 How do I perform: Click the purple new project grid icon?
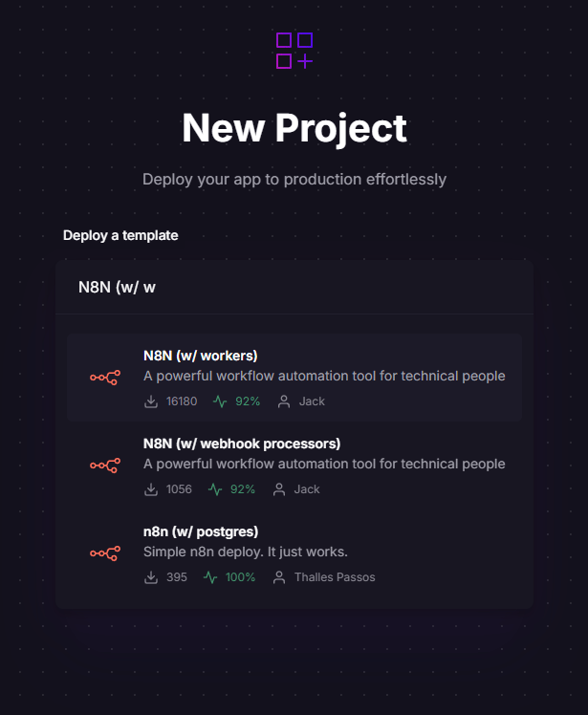coord(294,51)
